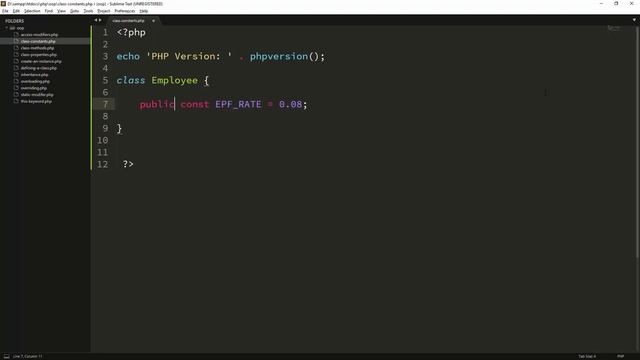Image resolution: width=640 pixels, height=360 pixels.
Task: Place cursor on 'phpversion' function call
Action: 279,56
